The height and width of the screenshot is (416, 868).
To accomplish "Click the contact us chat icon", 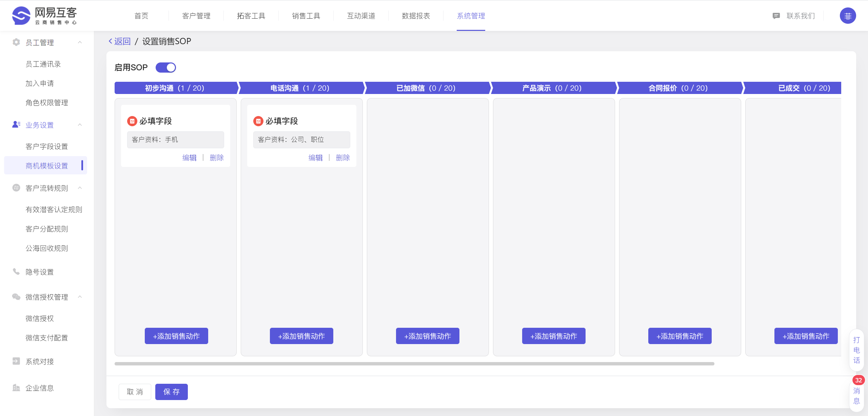I will tap(776, 16).
